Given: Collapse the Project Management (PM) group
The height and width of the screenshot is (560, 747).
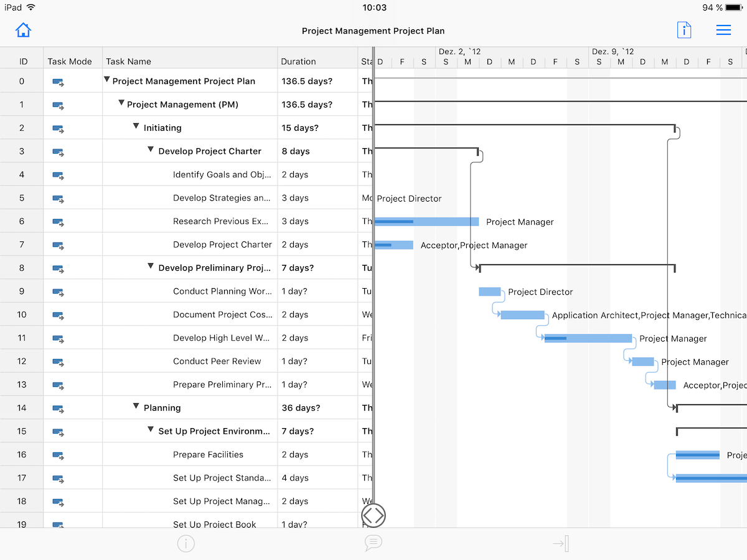Looking at the screenshot, I should tap(121, 104).
